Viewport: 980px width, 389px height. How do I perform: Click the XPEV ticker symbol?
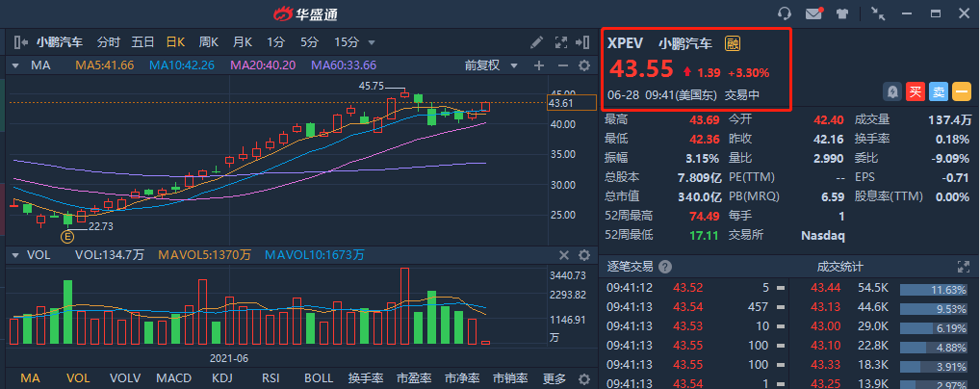click(x=626, y=43)
